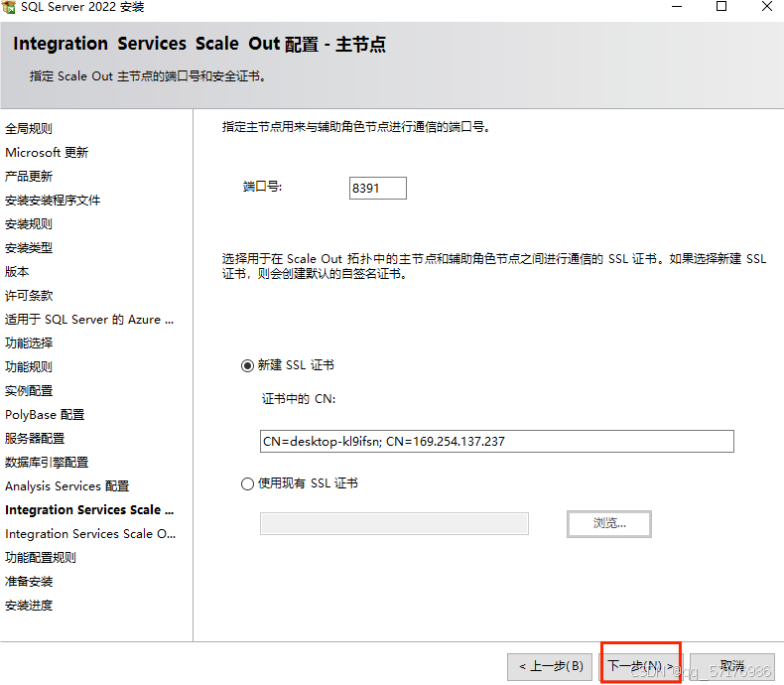Select 安装规则 step in sidebar
Viewport: 784px width, 685px height.
point(29,224)
